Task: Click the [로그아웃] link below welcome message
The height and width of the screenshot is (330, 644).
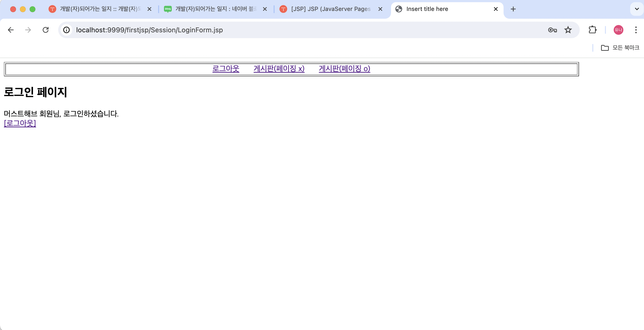Action: point(20,123)
